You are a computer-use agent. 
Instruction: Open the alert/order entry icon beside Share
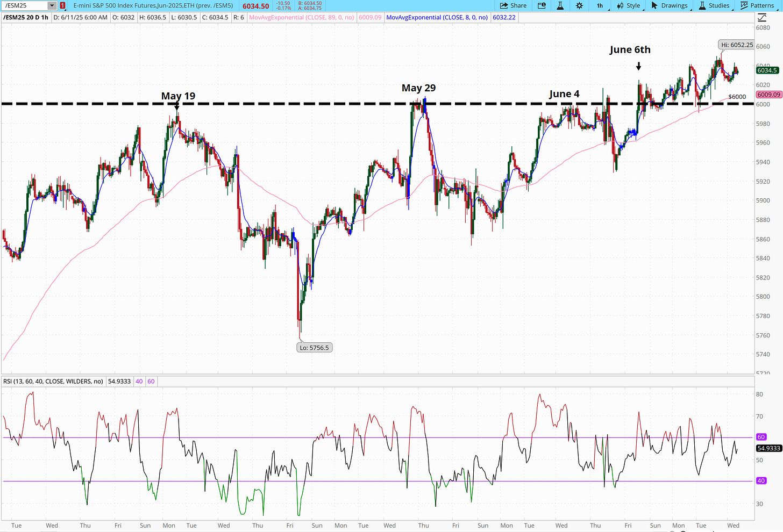click(542, 5)
